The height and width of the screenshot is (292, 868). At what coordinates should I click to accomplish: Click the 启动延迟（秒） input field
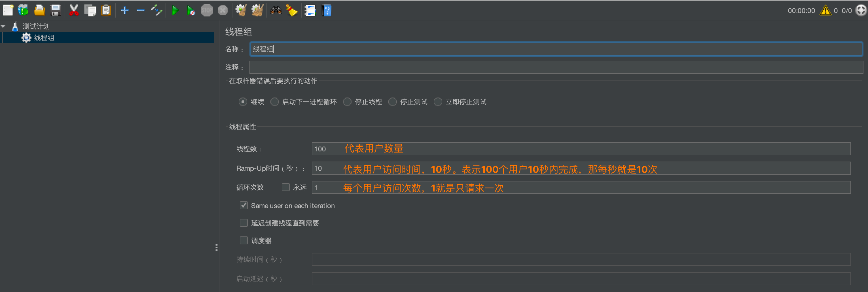tap(581, 278)
